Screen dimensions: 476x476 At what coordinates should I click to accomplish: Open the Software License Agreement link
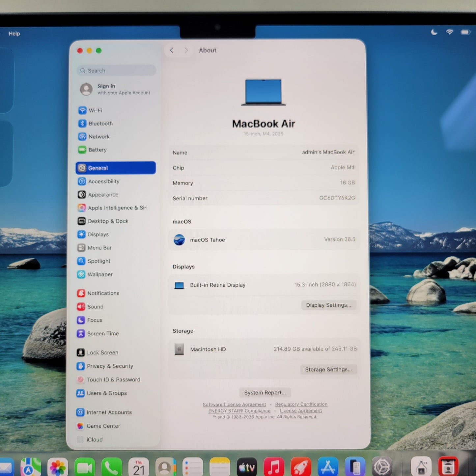point(234,405)
